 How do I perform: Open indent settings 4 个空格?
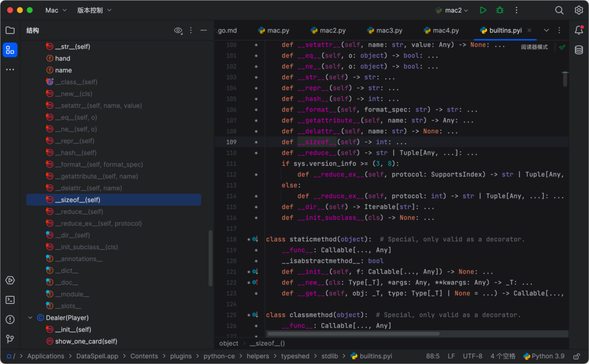[503, 356]
